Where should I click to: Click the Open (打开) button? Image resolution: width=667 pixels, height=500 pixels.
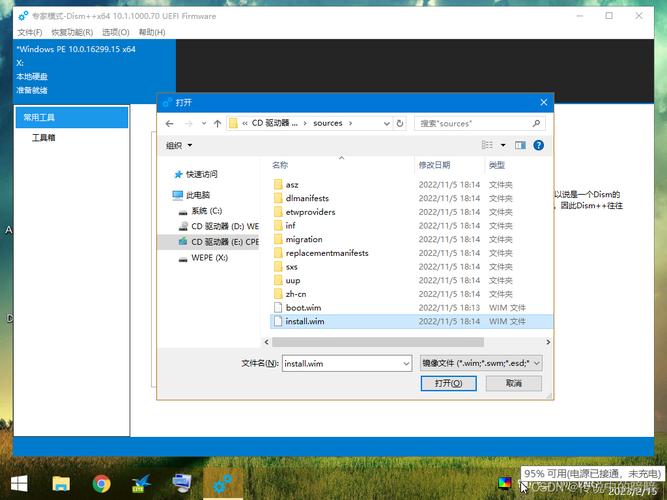448,383
